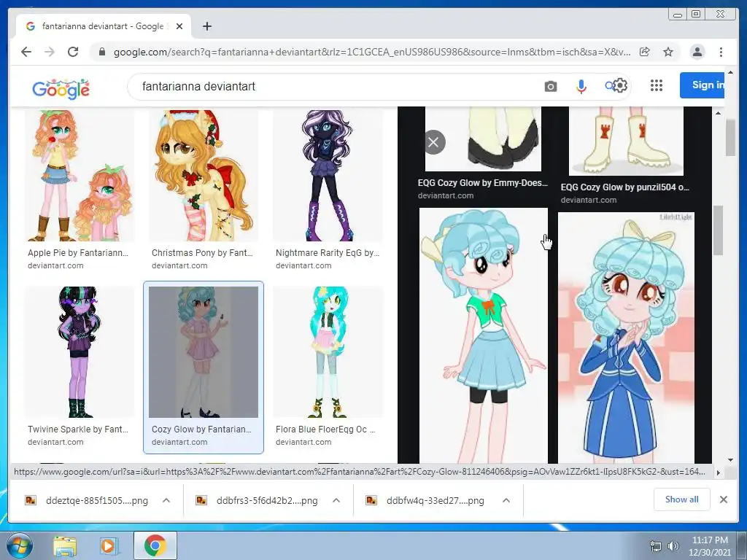The width and height of the screenshot is (747, 560).
Task: Launch Windows Media Player from taskbar
Action: click(109, 546)
